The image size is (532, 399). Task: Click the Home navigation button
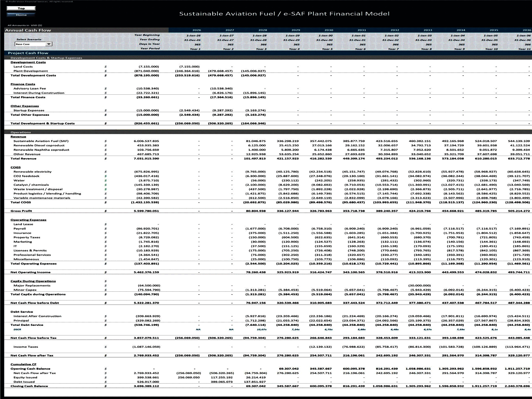[21, 15]
